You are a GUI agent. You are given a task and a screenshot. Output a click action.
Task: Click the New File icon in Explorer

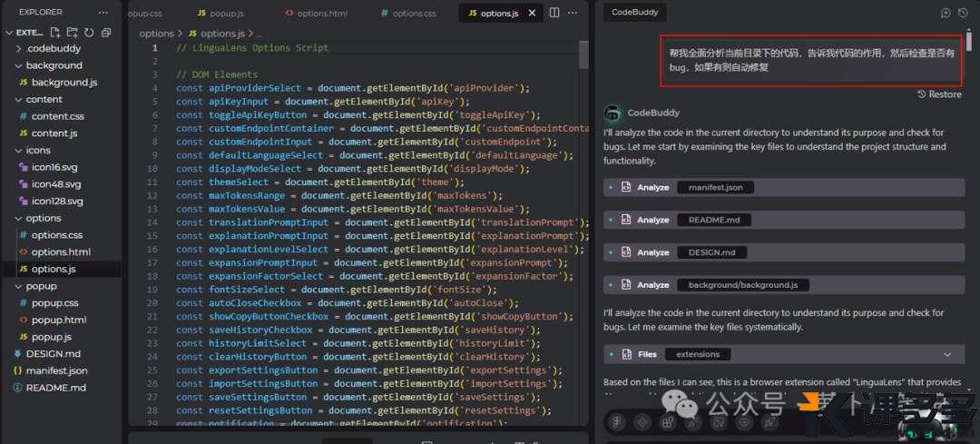click(x=55, y=33)
